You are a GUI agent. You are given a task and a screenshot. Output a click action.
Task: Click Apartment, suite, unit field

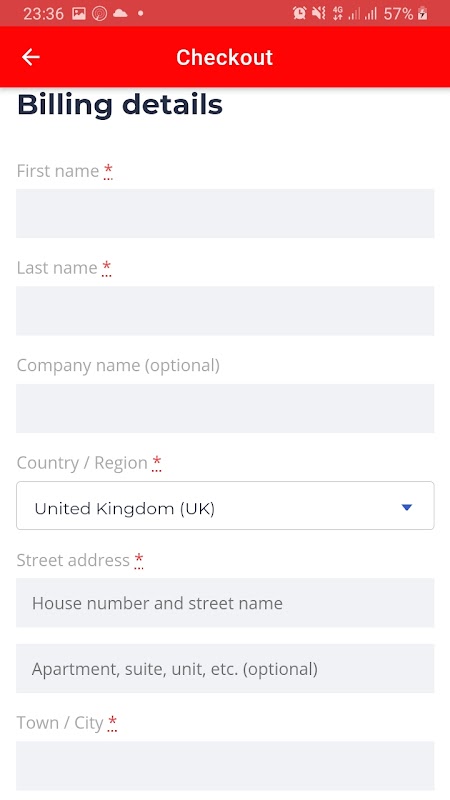click(x=225, y=668)
